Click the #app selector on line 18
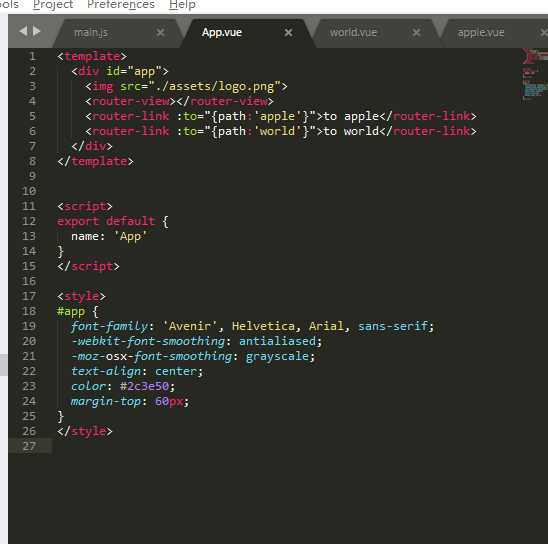548x544 pixels. point(71,311)
